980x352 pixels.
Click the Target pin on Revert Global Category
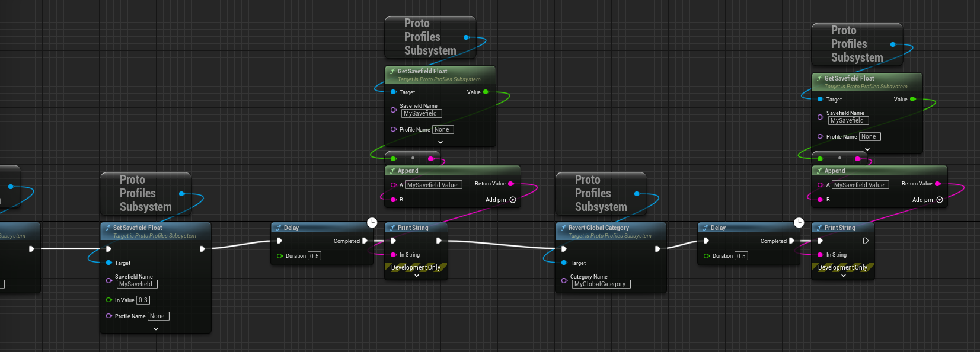pyautogui.click(x=564, y=263)
